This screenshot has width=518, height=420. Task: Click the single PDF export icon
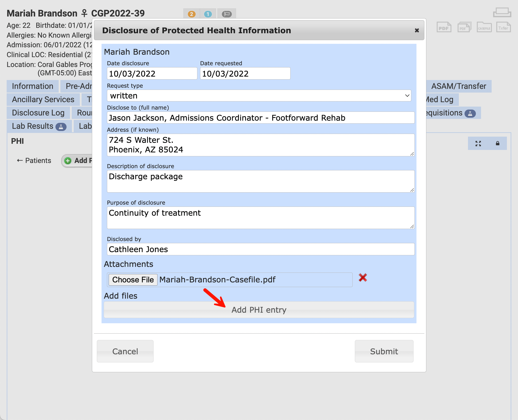click(444, 27)
